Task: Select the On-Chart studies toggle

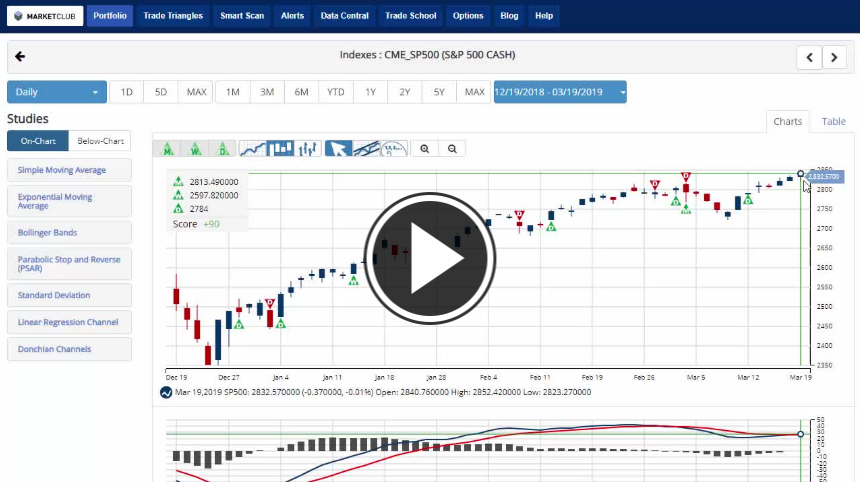Action: (x=38, y=141)
